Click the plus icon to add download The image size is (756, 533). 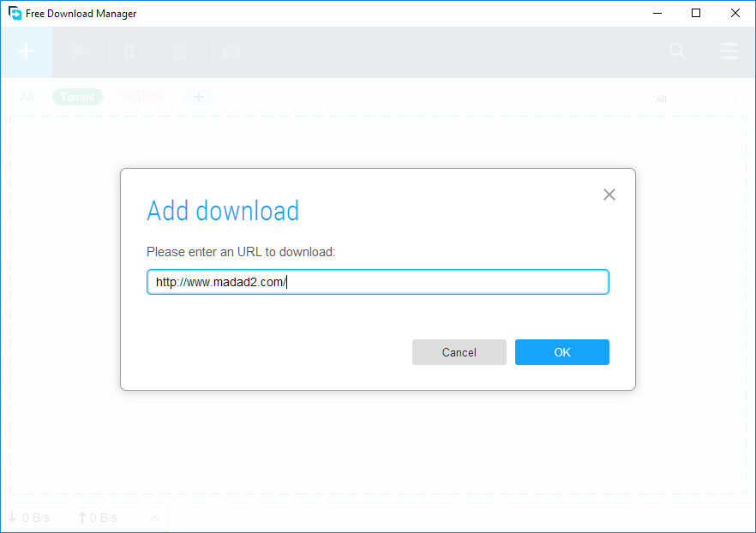[27, 52]
